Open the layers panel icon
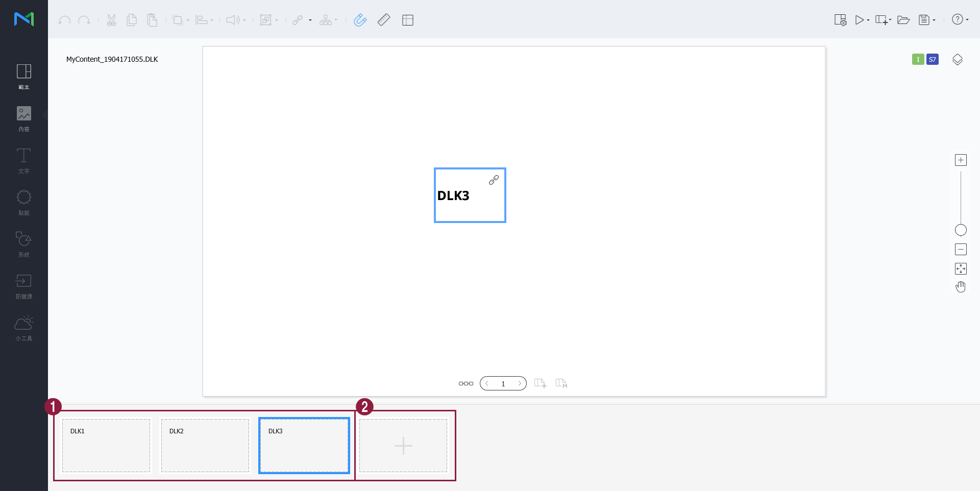Image resolution: width=980 pixels, height=491 pixels. pos(957,60)
